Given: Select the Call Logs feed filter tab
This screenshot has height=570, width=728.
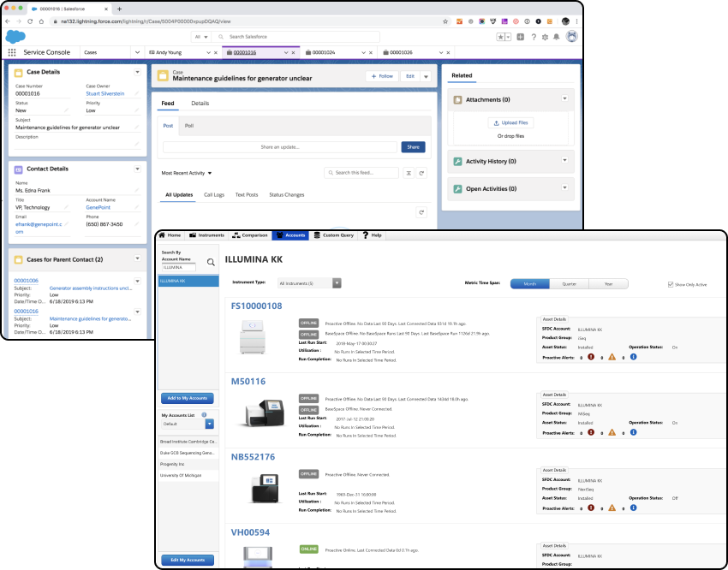Looking at the screenshot, I should (214, 195).
